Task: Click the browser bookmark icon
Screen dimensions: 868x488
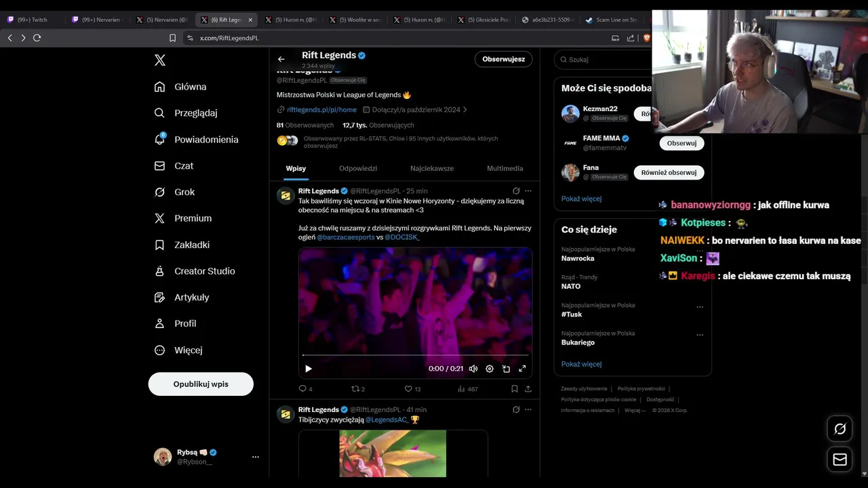Action: coord(172,38)
